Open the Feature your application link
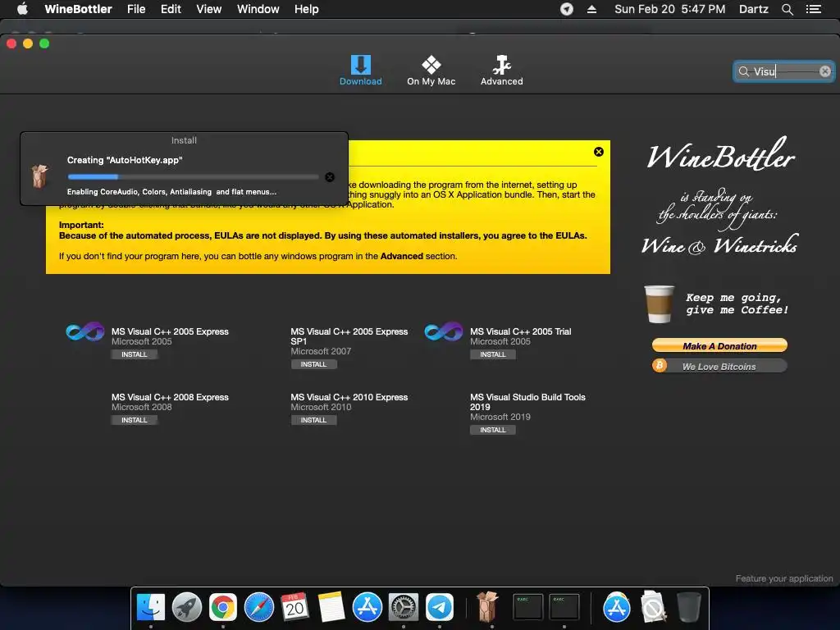 (783, 578)
